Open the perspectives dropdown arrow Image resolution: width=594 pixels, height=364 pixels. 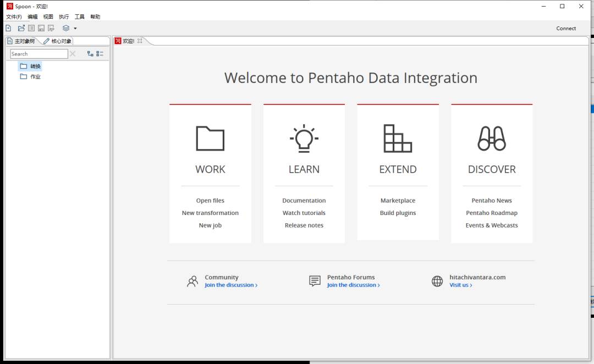[75, 29]
